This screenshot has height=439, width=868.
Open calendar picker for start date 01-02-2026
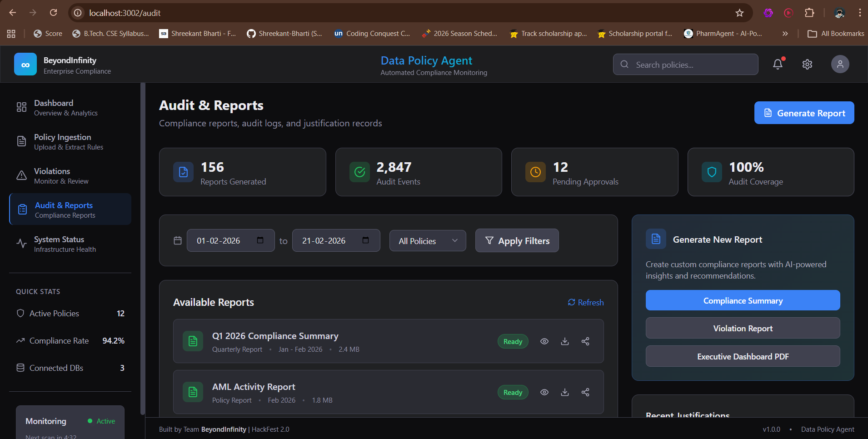pyautogui.click(x=260, y=240)
